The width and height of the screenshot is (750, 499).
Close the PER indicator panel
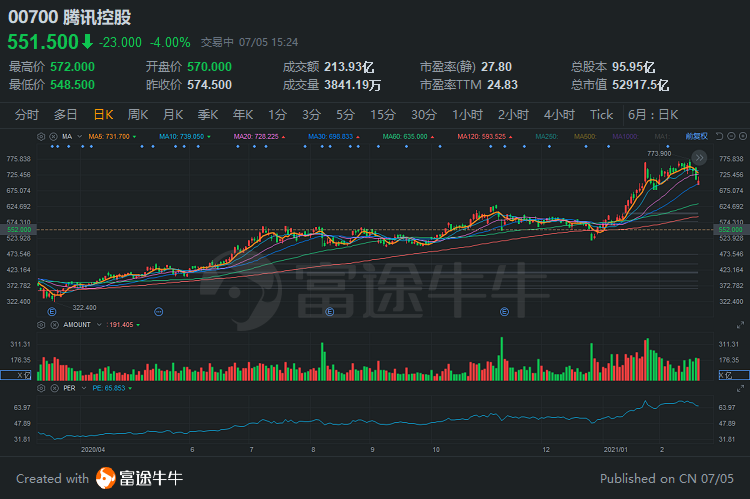(x=55, y=388)
